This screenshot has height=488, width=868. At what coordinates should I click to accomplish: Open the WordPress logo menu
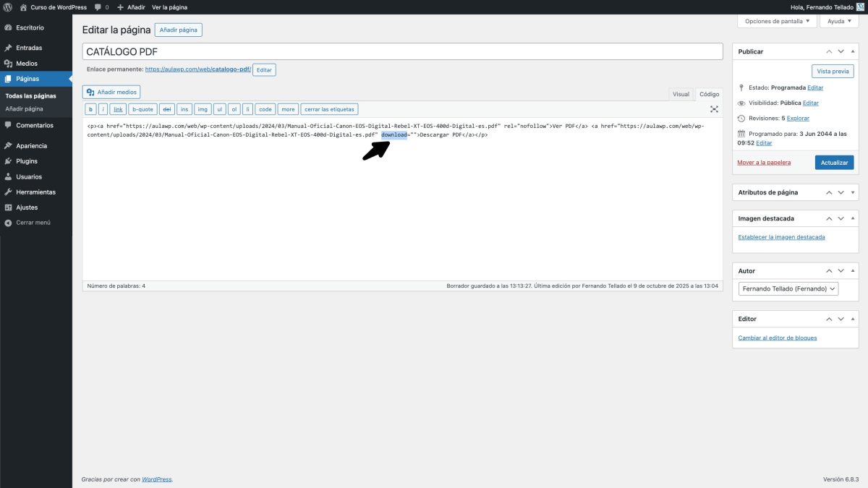tap(7, 7)
